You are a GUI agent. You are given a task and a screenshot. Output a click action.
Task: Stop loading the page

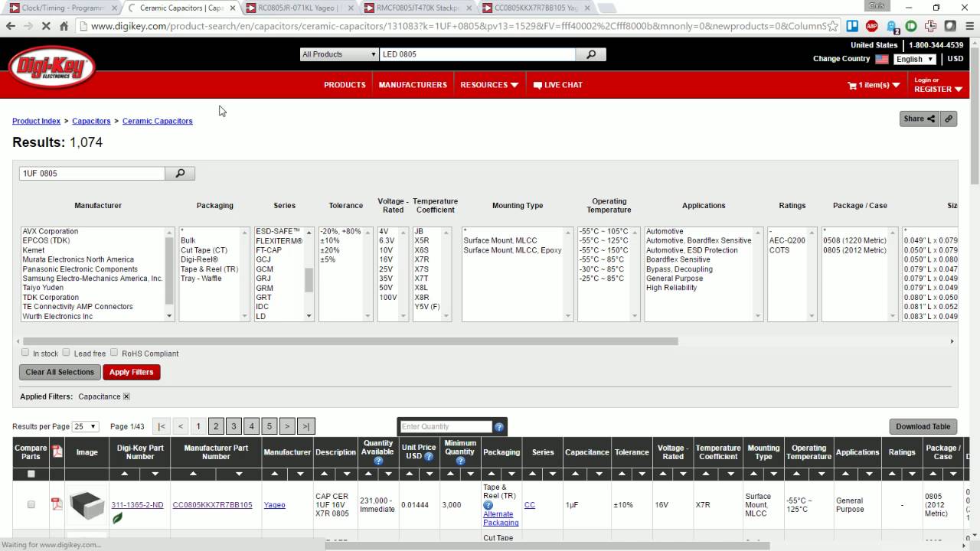click(x=46, y=25)
